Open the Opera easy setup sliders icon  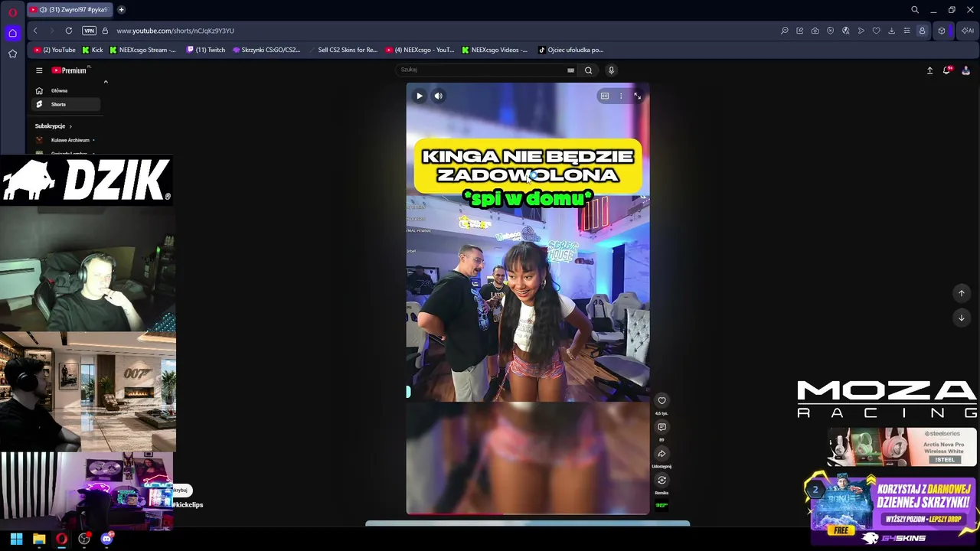click(x=907, y=31)
